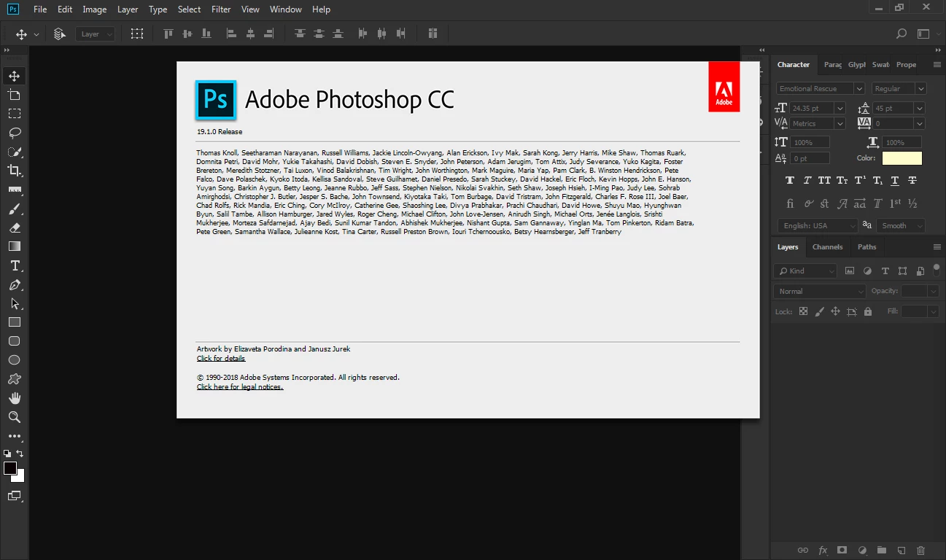Open the layer filter Kind dropdown
The height and width of the screenshot is (560, 946).
(805, 271)
